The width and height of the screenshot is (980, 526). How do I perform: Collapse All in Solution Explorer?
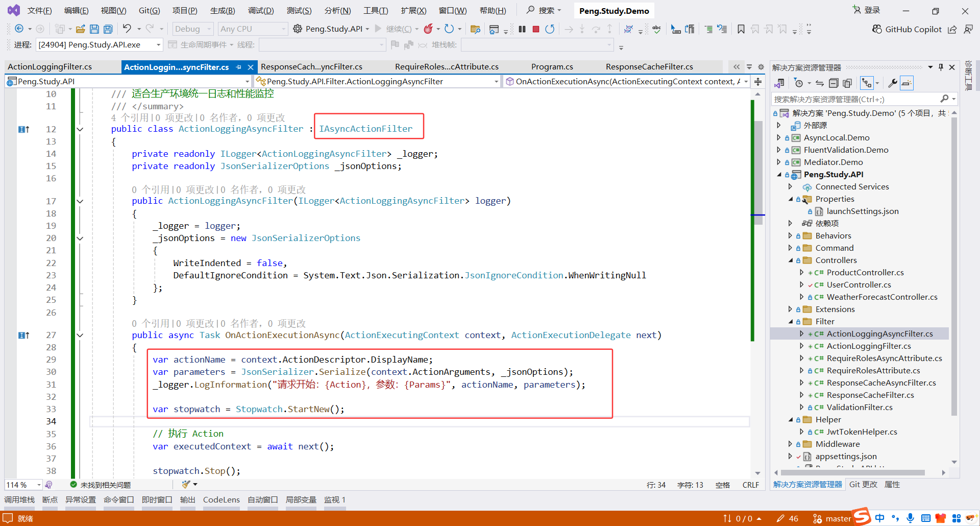(x=834, y=83)
